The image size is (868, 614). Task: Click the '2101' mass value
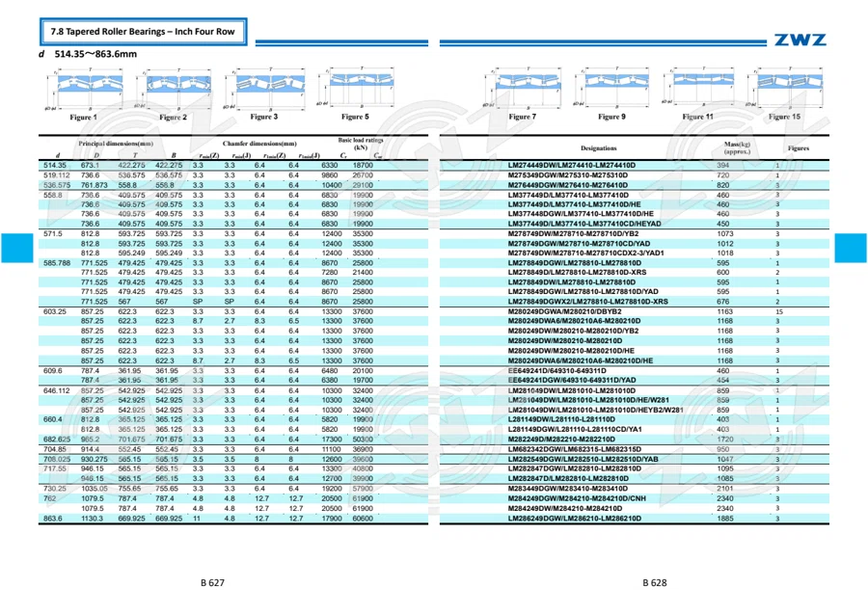(725, 489)
